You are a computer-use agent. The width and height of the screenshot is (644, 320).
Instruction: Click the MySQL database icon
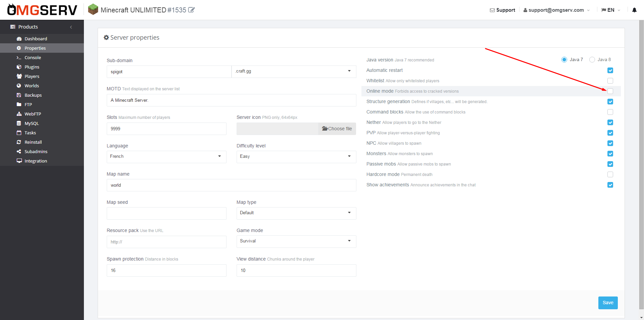tap(19, 123)
